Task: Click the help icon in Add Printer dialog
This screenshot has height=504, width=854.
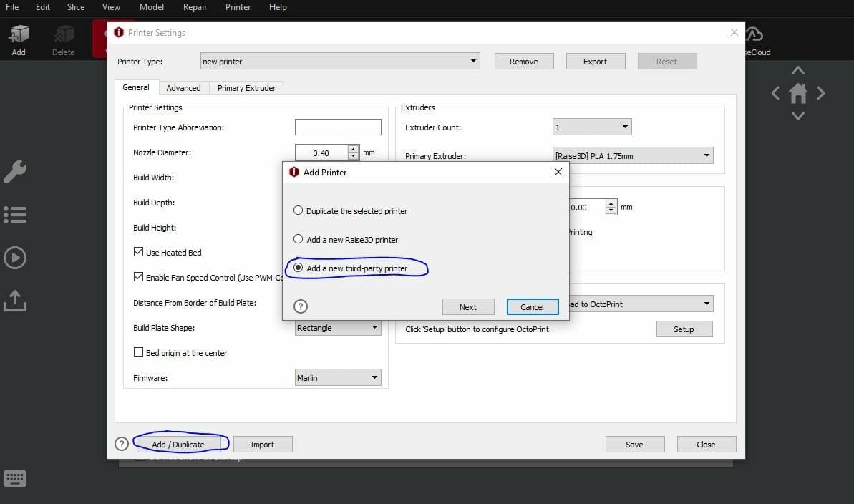Action: pos(301,306)
